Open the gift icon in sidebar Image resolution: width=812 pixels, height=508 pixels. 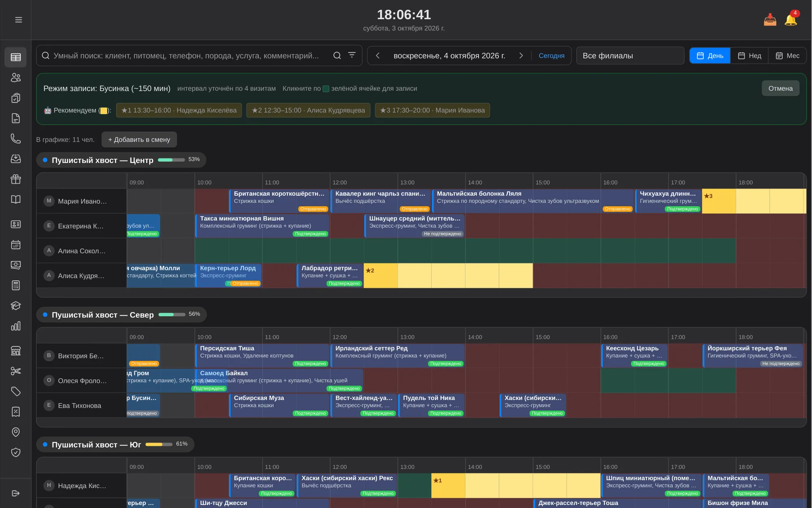click(16, 179)
